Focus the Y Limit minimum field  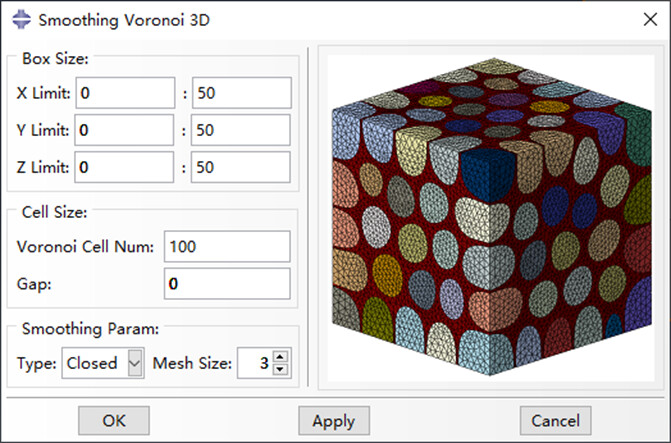pos(124,130)
